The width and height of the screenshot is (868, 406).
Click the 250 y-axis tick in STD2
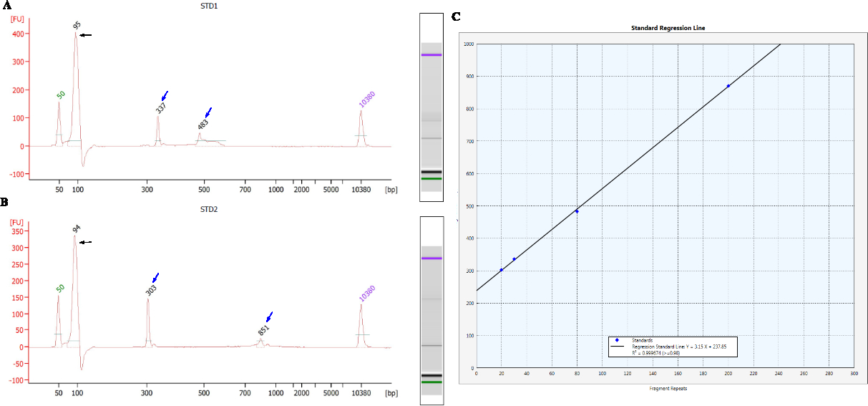(19, 264)
